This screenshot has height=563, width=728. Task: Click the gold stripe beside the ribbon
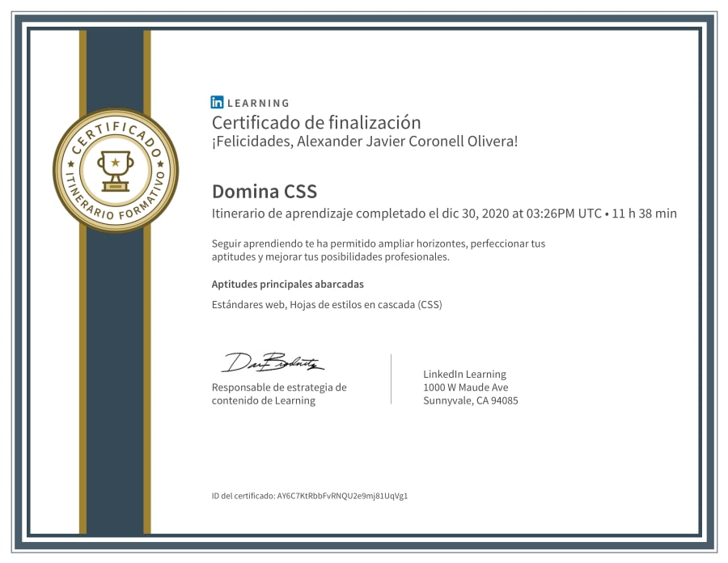tap(83, 364)
